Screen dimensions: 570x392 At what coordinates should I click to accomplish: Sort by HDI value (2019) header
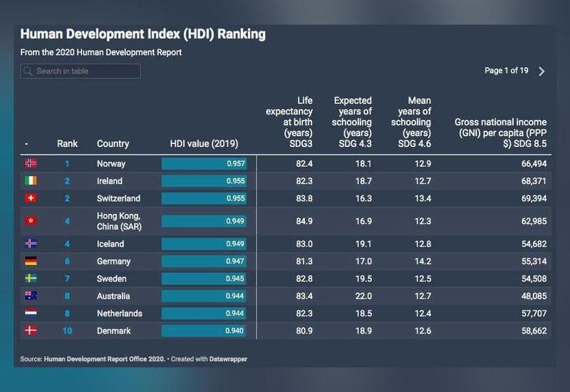pyautogui.click(x=204, y=143)
